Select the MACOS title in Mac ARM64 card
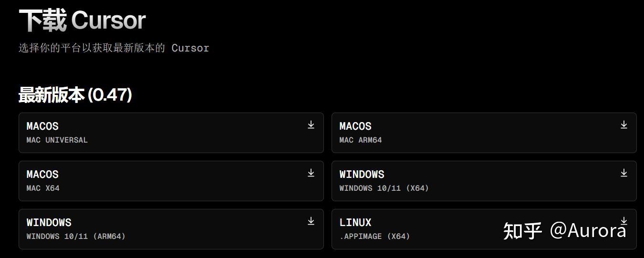The height and width of the screenshot is (258, 644). click(355, 126)
